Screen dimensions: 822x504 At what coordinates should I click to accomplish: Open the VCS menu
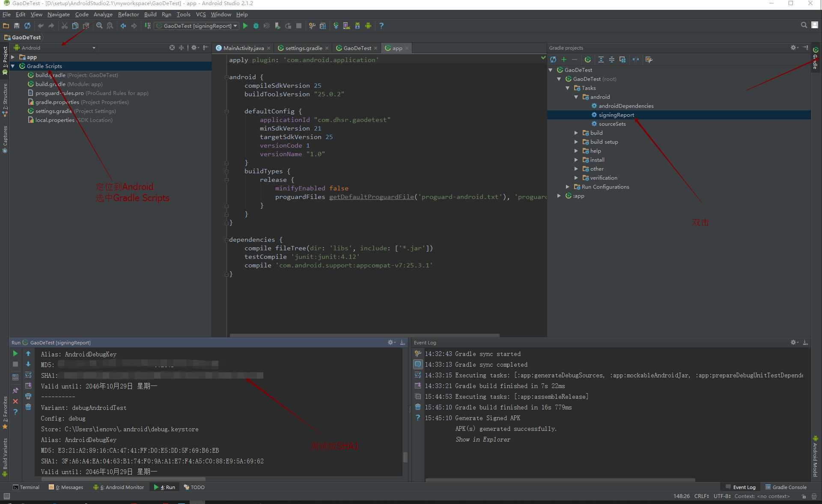(x=201, y=15)
